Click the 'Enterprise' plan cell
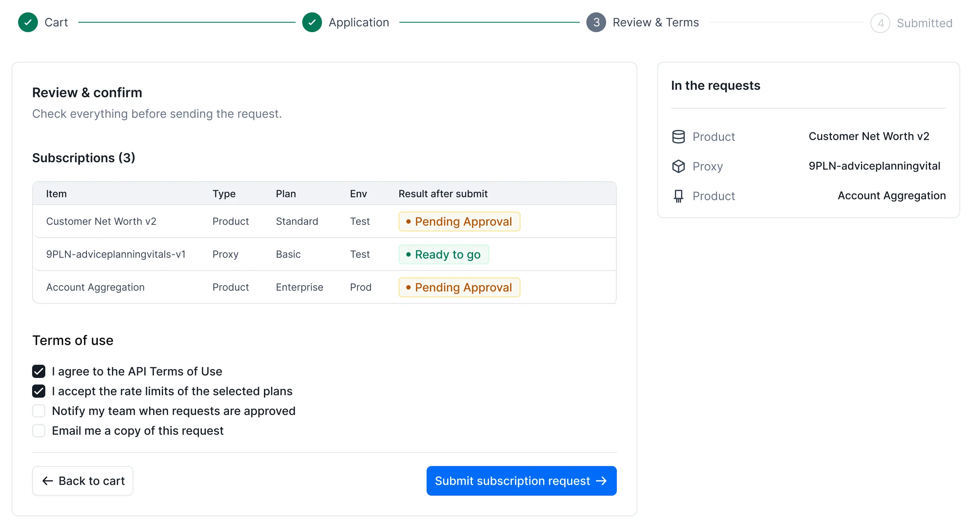This screenshot has width=980, height=531. (x=299, y=287)
